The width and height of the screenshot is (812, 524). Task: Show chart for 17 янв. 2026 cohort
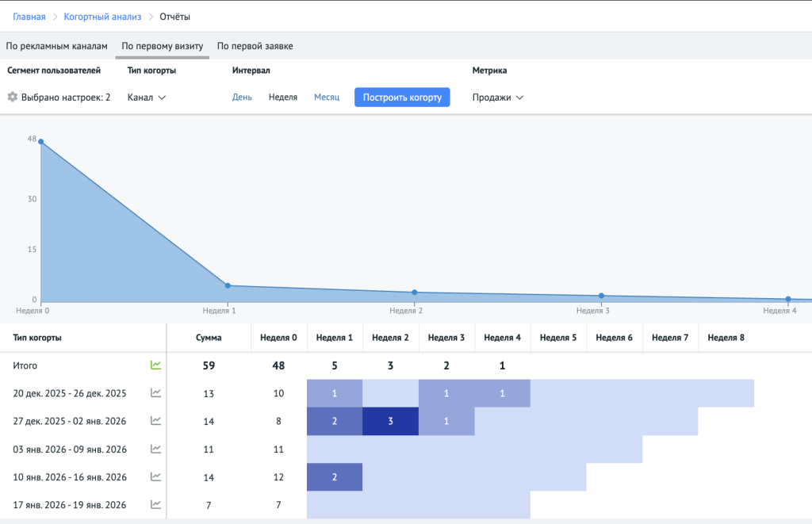(156, 505)
